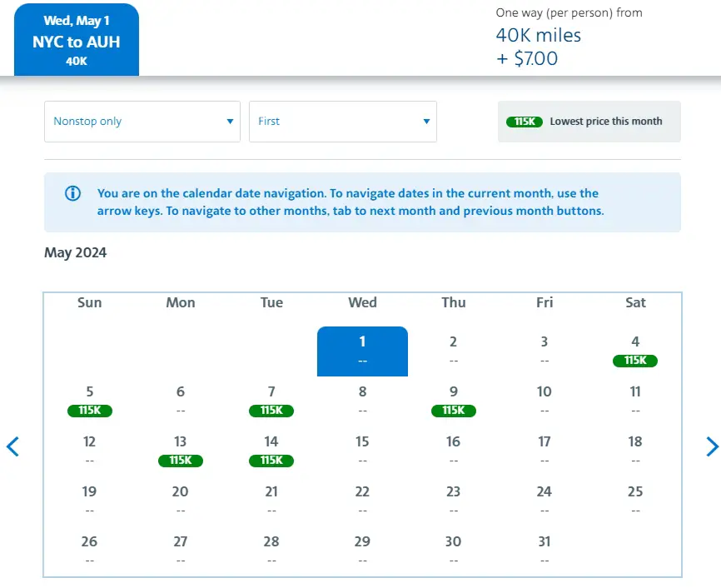721x588 pixels.
Task: Click the 40K miles + $7.00 price
Action: (539, 47)
